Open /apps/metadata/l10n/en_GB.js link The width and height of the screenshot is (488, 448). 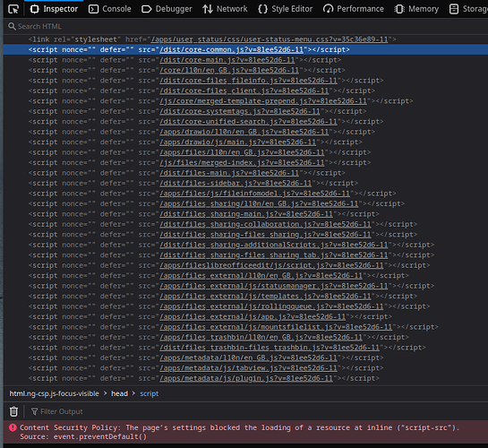[x=248, y=358]
